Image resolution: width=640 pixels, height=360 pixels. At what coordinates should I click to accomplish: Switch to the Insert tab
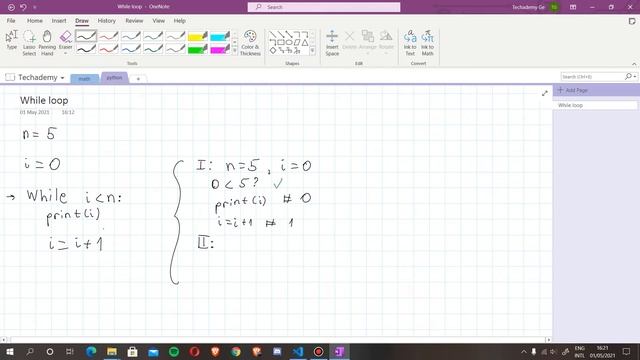(x=59, y=20)
